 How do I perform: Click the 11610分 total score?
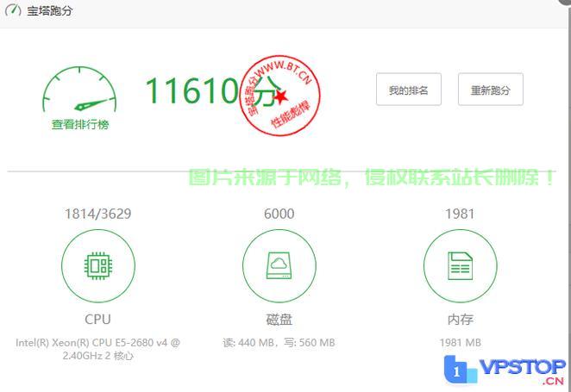[211, 90]
